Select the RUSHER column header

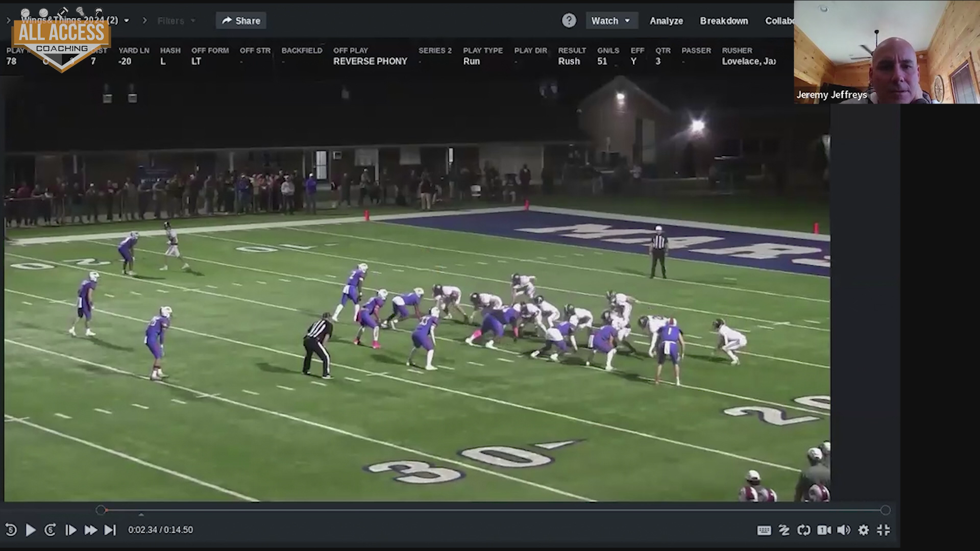pos(737,51)
